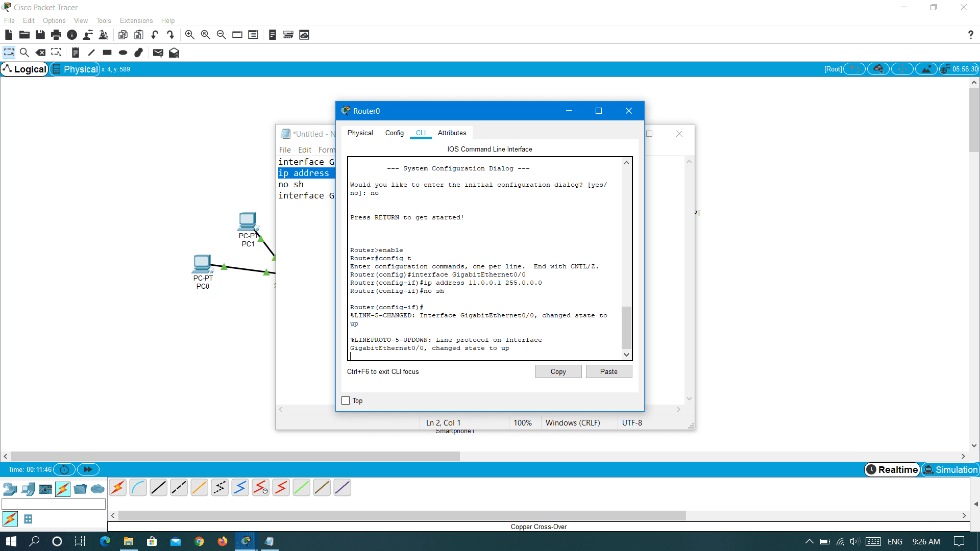Click the device search field below categories
The width and height of the screenshot is (980, 551).
tap(54, 504)
